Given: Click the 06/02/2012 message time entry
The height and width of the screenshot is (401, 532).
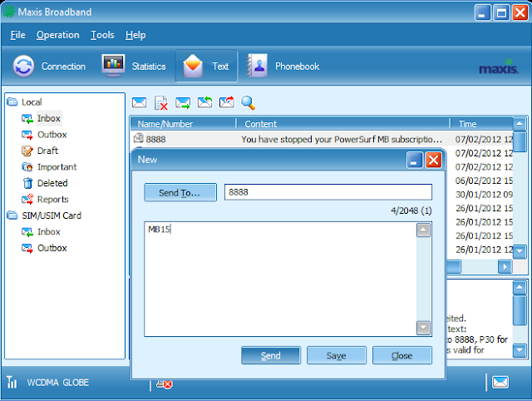Looking at the screenshot, I should (x=484, y=181).
